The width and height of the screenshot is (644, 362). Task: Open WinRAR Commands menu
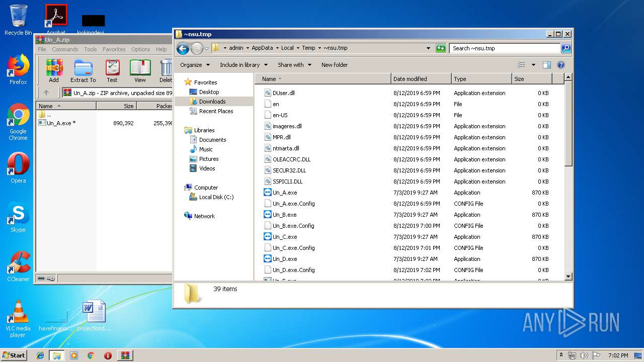point(65,49)
